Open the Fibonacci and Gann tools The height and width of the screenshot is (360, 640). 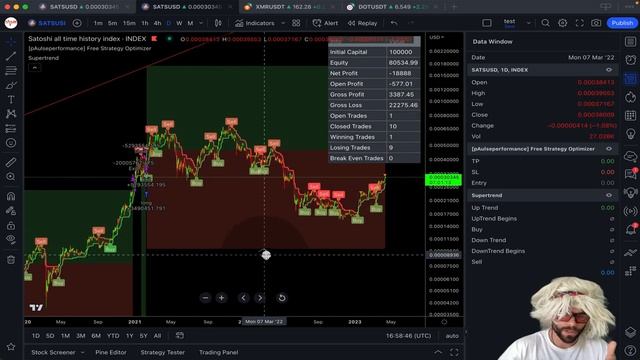point(11,71)
